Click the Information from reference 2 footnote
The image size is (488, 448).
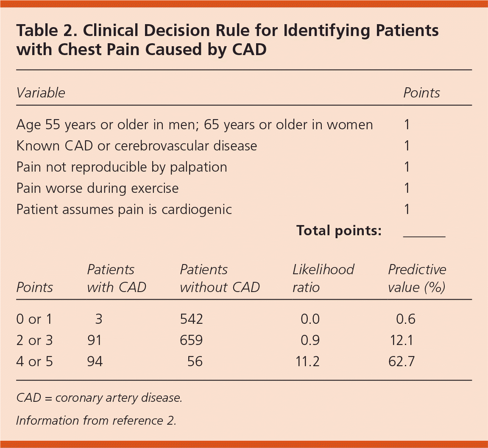pos(96,420)
